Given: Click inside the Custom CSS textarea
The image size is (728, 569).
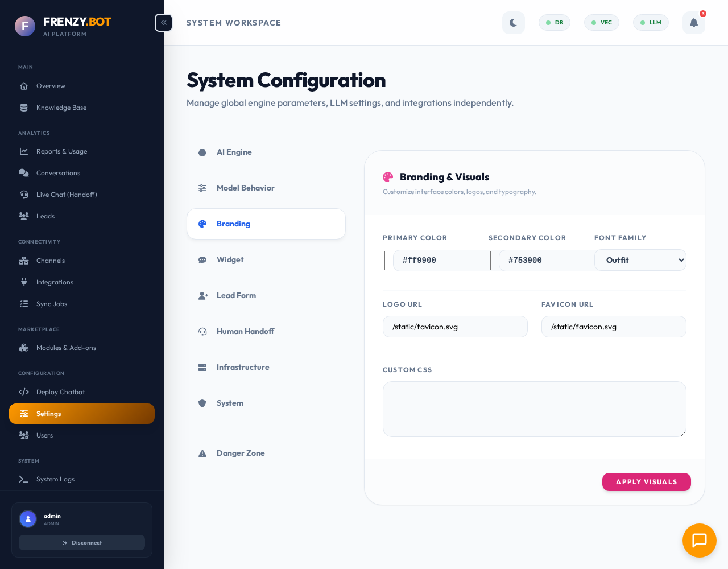Looking at the screenshot, I should coord(534,409).
